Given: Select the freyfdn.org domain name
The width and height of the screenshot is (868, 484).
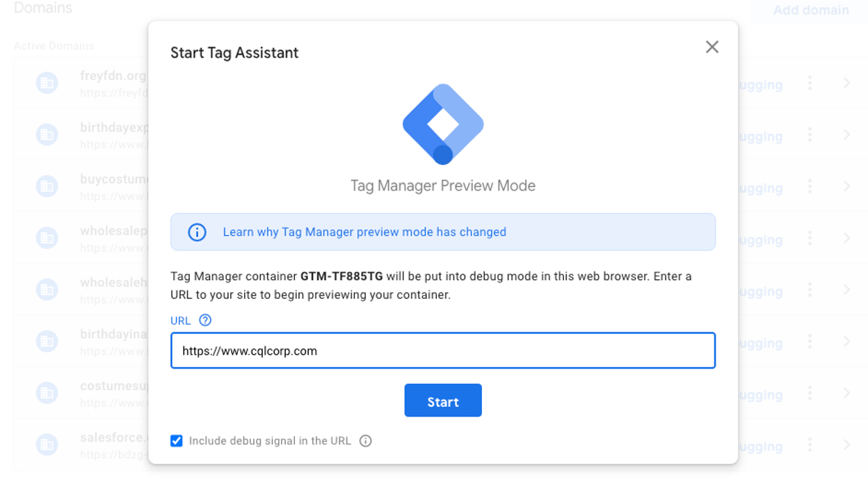Looking at the screenshot, I should click(x=113, y=76).
